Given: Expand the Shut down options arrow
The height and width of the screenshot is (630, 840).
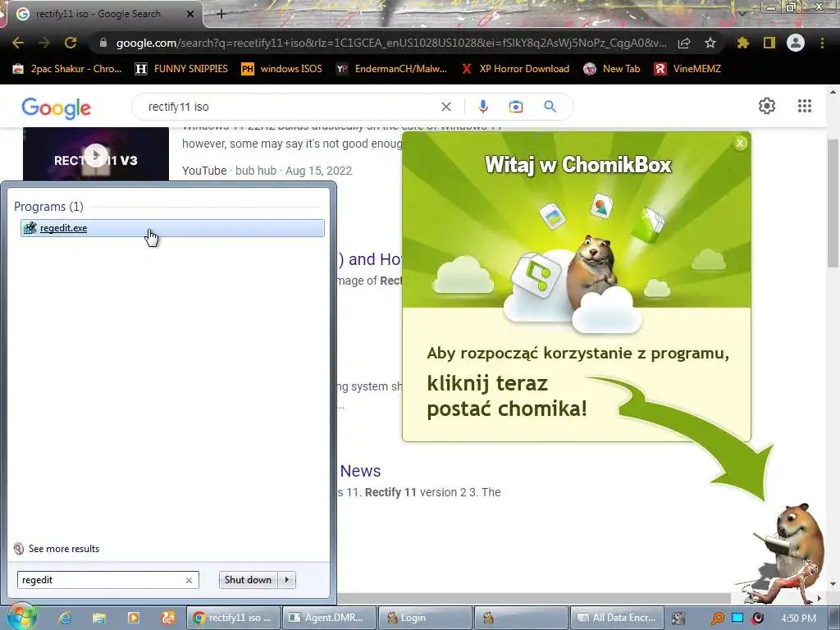Looking at the screenshot, I should coord(286,580).
